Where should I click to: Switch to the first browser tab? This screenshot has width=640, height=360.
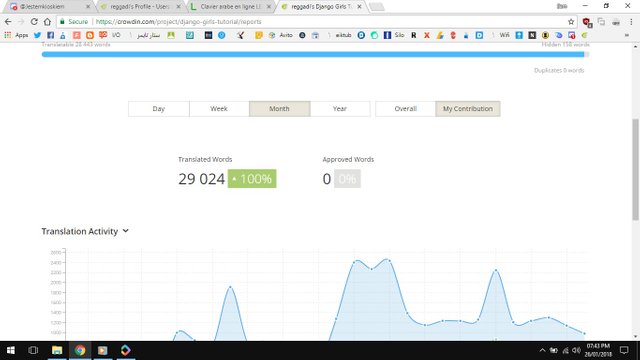[49, 7]
